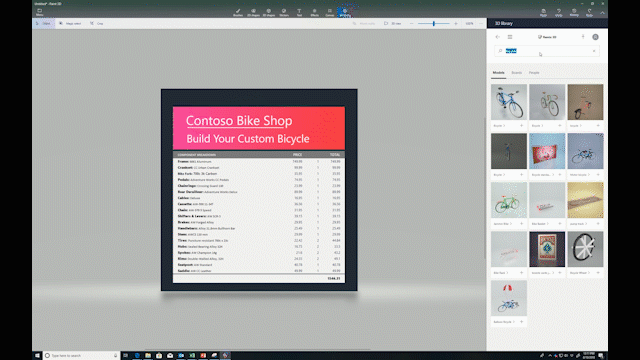640x360 pixels.
Task: Open the Action Center notification icon
Action: pos(601,356)
